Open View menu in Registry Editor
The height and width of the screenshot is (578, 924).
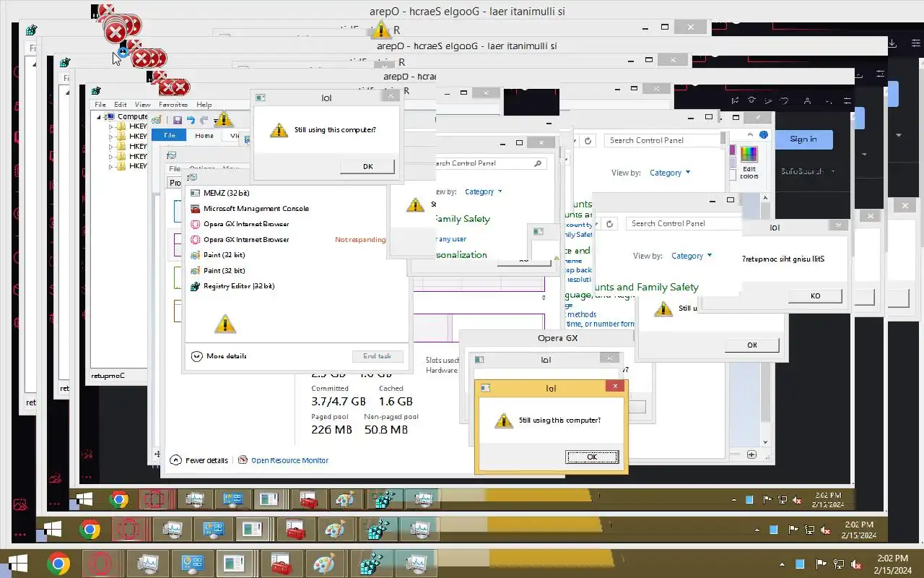point(142,105)
